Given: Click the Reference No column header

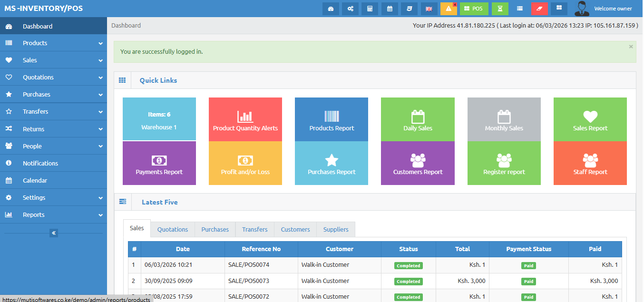Looking at the screenshot, I should (261, 249).
